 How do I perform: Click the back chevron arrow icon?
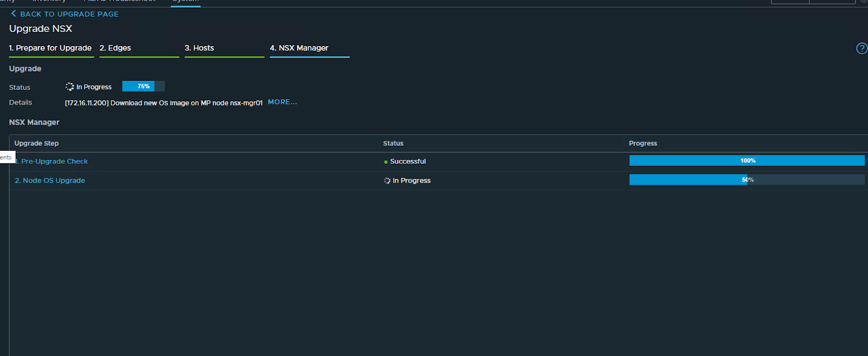[x=14, y=14]
